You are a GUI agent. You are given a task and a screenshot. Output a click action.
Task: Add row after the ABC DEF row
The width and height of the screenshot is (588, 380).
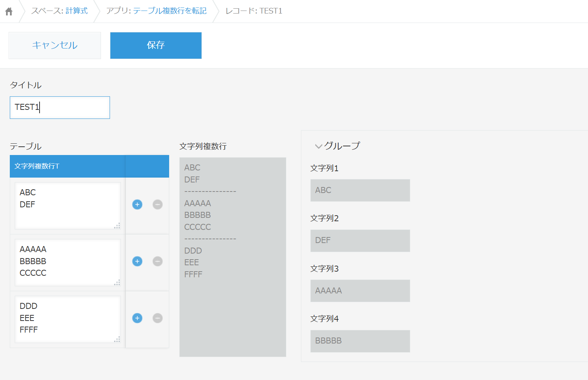[137, 204]
